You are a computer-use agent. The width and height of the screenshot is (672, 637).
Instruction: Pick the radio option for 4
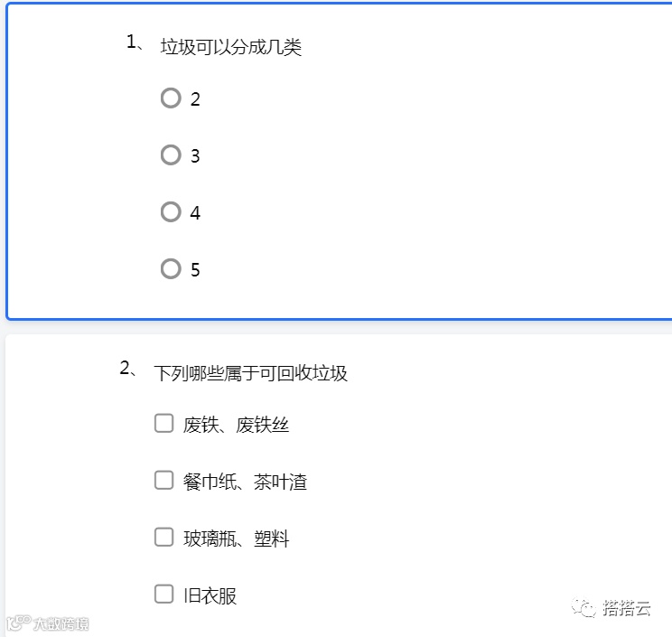click(171, 211)
